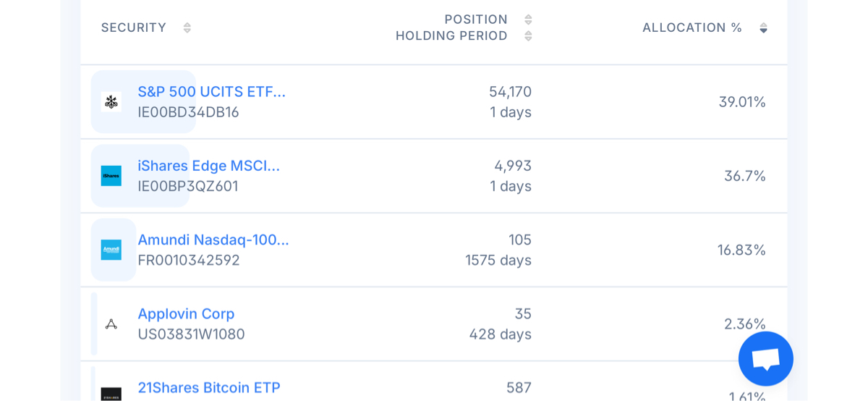Click the iShares logo icon
Image resolution: width=868 pixels, height=401 pixels.
coord(111,176)
